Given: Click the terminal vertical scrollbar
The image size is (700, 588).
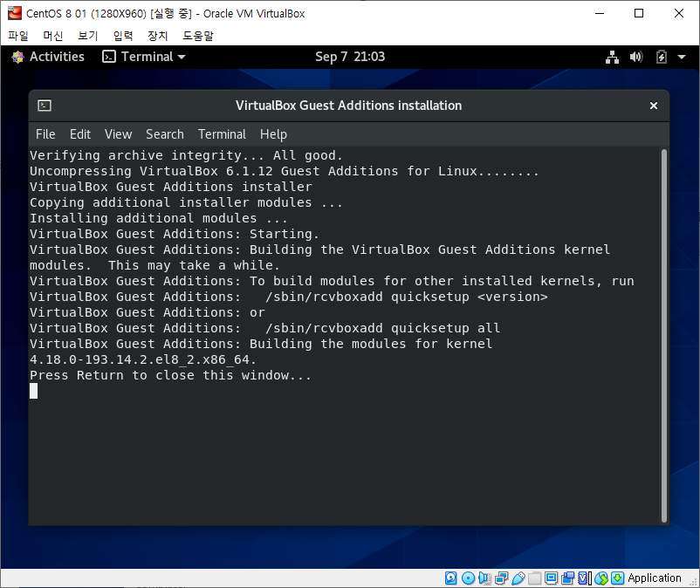Looking at the screenshot, I should point(664,336).
